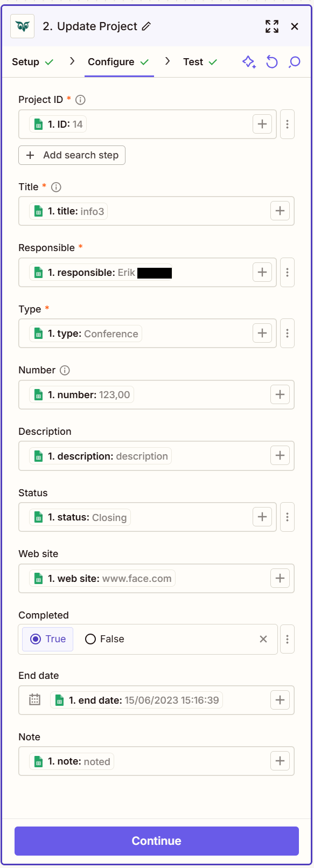Click Add search step
Image resolution: width=314 pixels, height=868 pixels.
click(72, 155)
